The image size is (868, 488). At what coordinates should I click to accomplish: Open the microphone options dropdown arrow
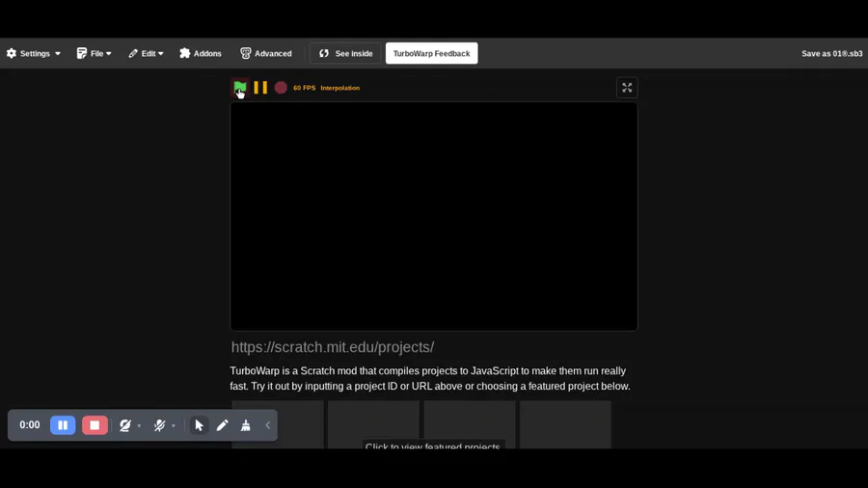(174, 426)
